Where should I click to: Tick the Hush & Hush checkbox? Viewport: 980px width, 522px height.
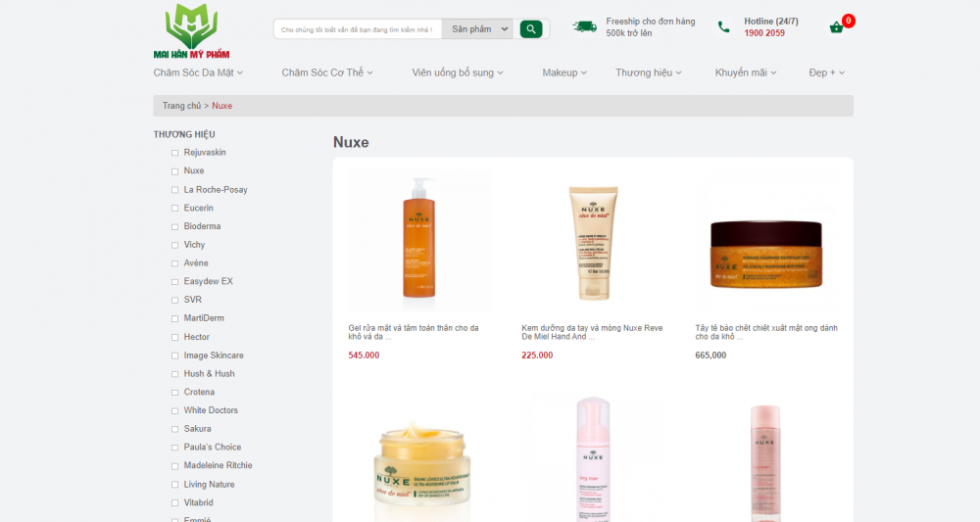[175, 374]
